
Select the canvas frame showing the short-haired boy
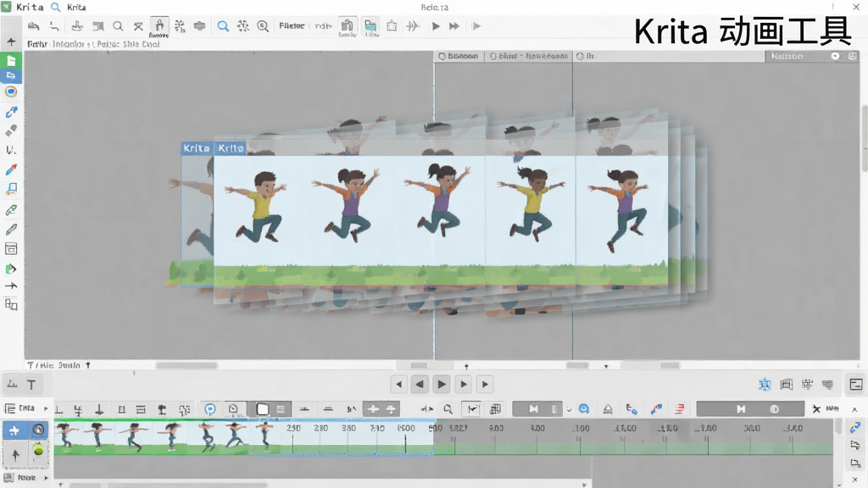pos(259,220)
